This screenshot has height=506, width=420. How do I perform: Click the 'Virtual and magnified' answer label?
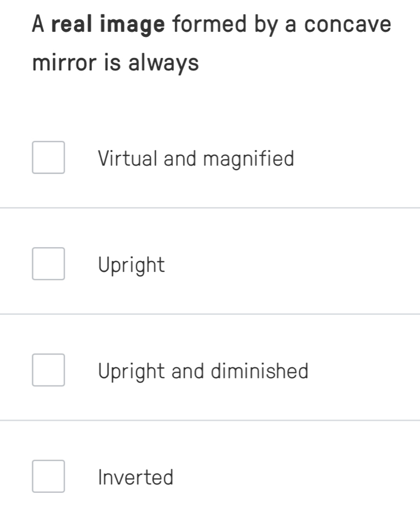click(x=196, y=159)
